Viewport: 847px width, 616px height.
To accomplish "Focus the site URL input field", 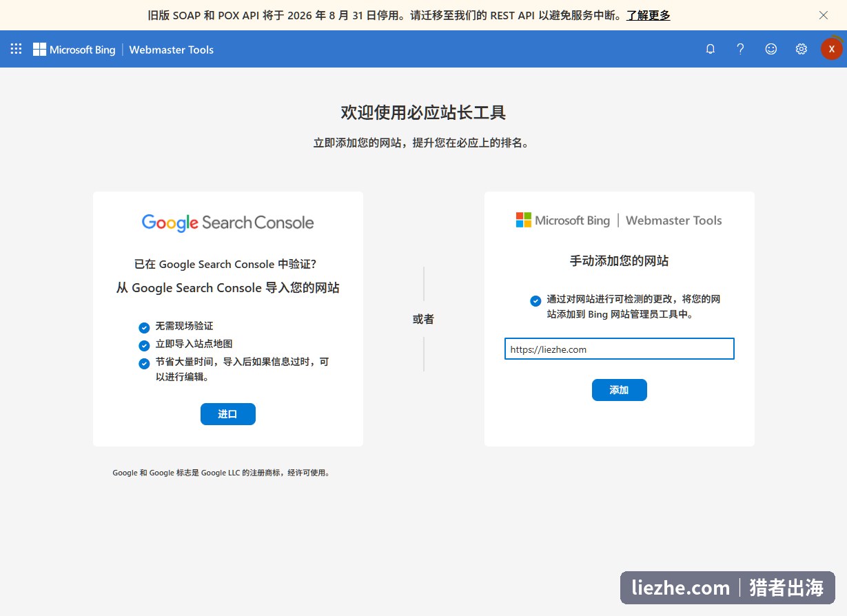I will [x=619, y=349].
